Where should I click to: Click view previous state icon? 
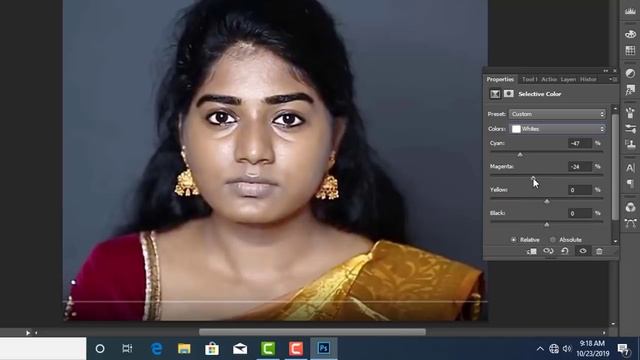548,251
